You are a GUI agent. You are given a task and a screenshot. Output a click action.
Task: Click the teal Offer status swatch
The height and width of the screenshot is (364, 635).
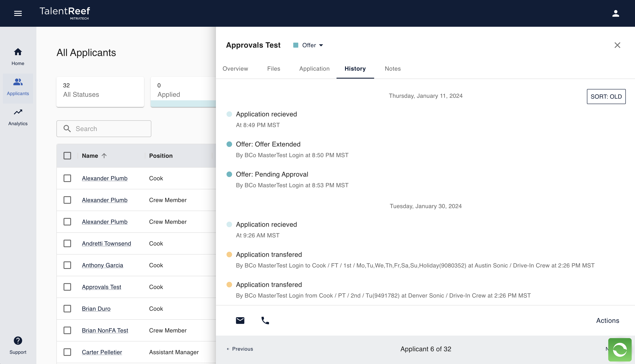(296, 45)
